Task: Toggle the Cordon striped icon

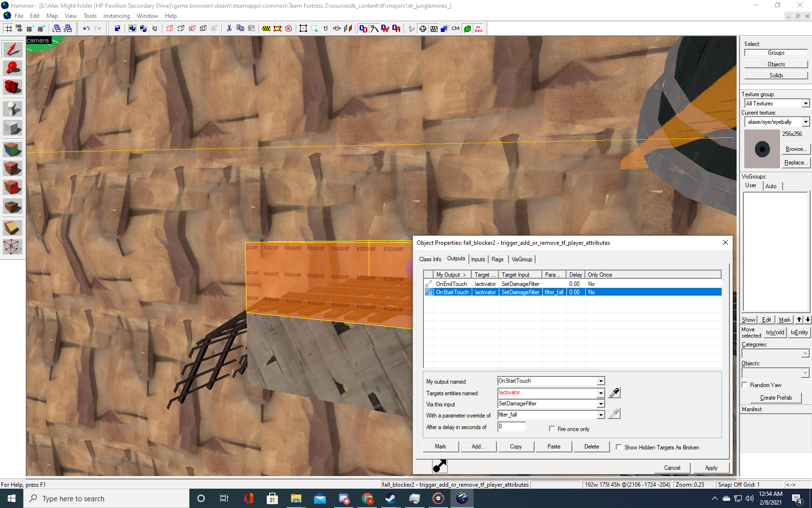Action: pyautogui.click(x=266, y=29)
